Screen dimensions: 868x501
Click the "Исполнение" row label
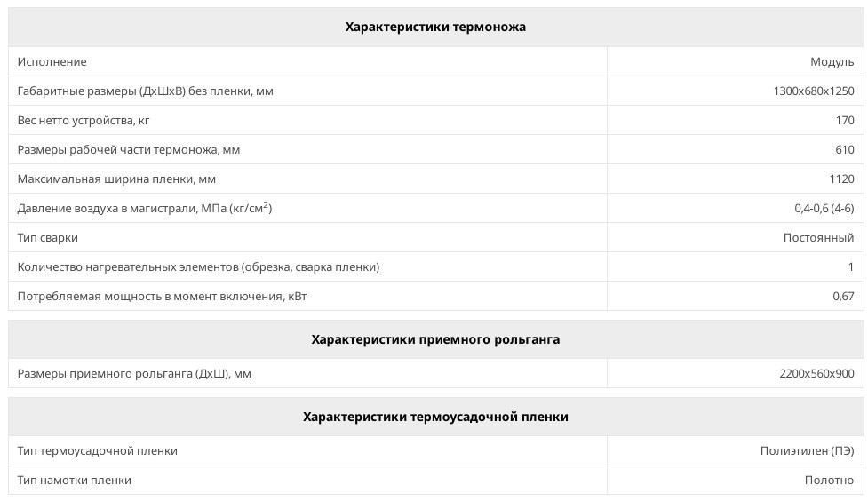[x=52, y=62]
